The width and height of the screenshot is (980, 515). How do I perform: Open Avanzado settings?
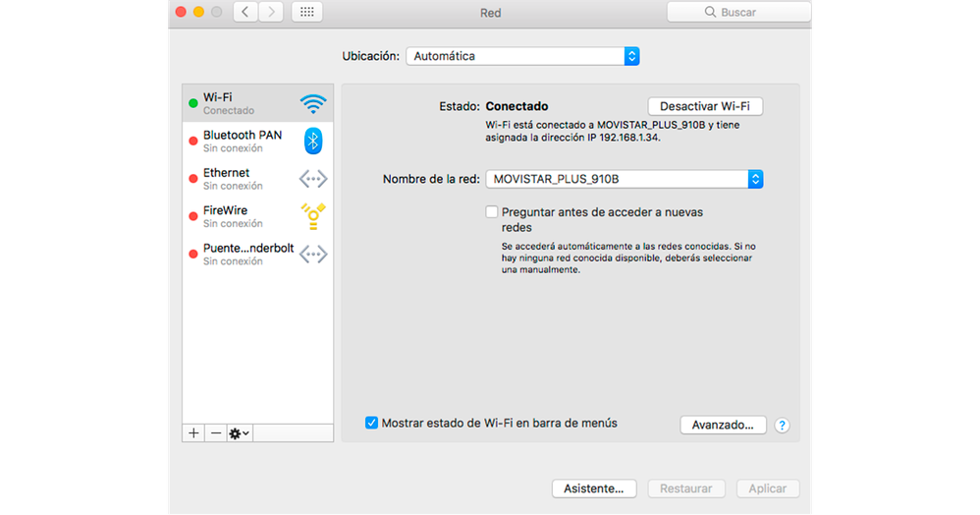click(x=723, y=425)
